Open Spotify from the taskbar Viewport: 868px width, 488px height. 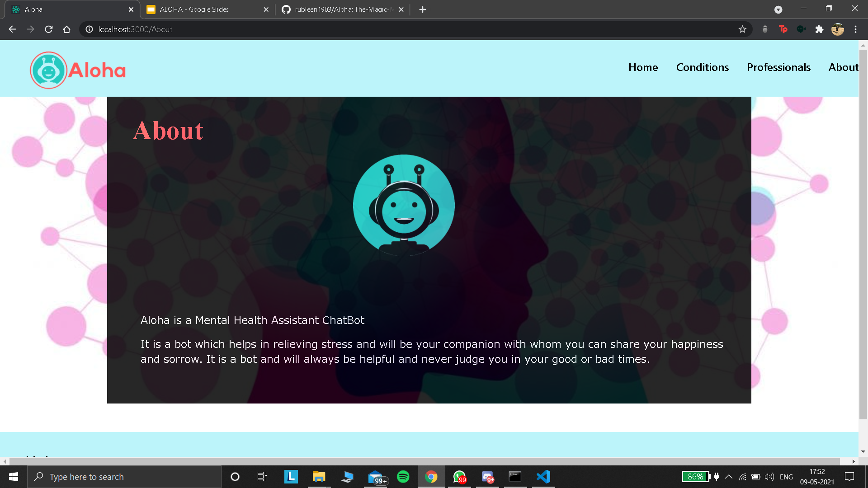point(403,477)
